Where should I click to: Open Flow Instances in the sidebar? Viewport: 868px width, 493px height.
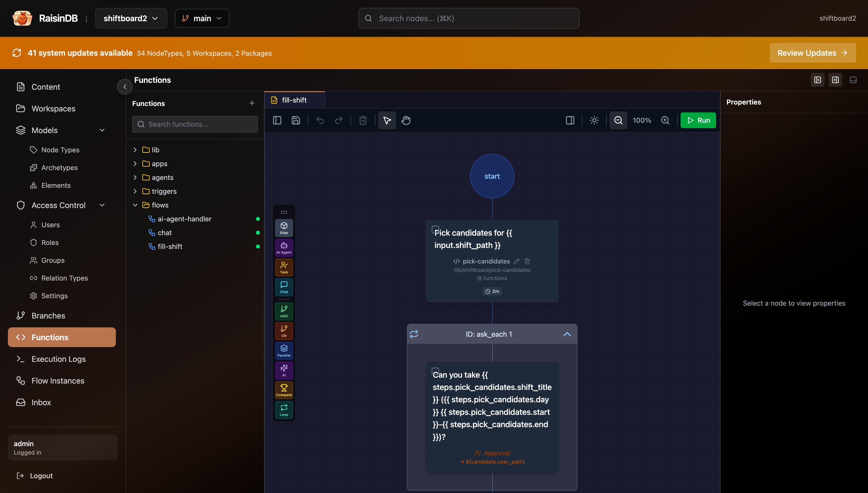[62, 381]
